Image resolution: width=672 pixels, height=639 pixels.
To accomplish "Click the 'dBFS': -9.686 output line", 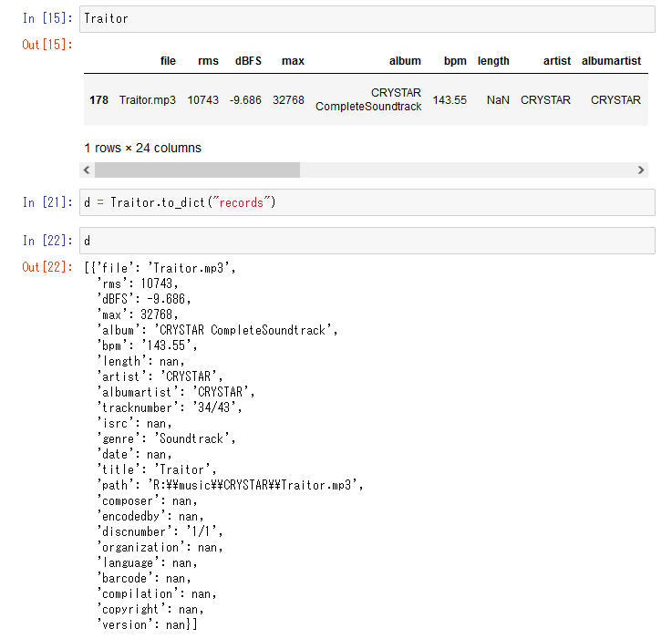I will click(143, 299).
